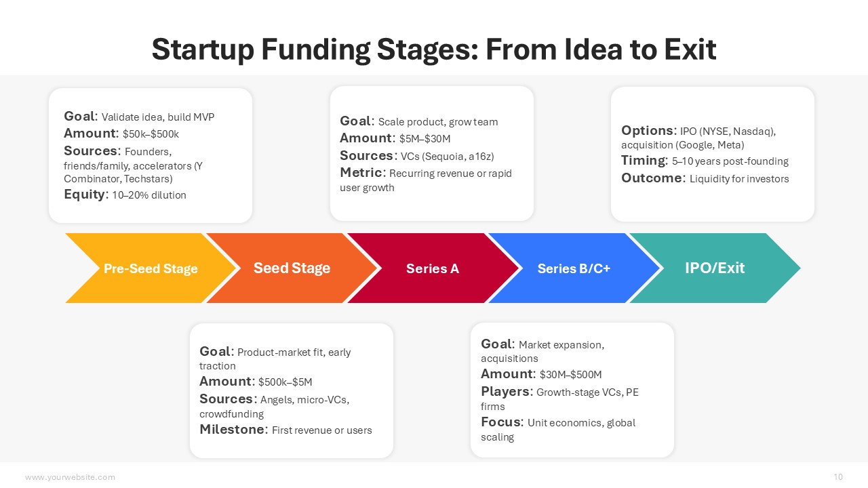868x488 pixels.
Task: Click the slide number 10
Action: coord(838,477)
